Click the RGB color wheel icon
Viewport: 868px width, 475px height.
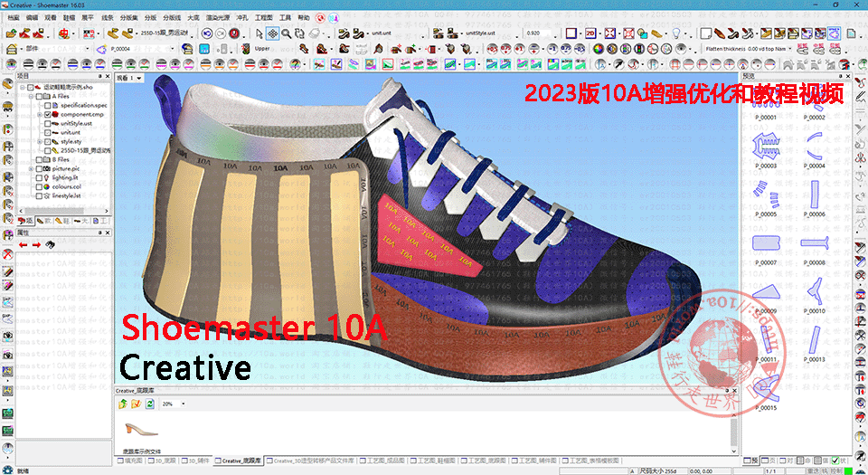coord(598,49)
